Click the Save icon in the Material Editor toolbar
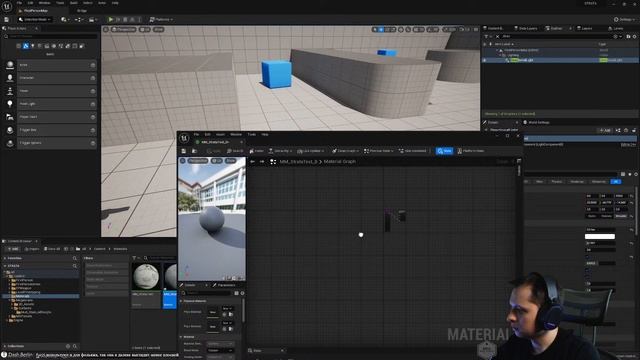The image size is (640, 360). pos(184,151)
